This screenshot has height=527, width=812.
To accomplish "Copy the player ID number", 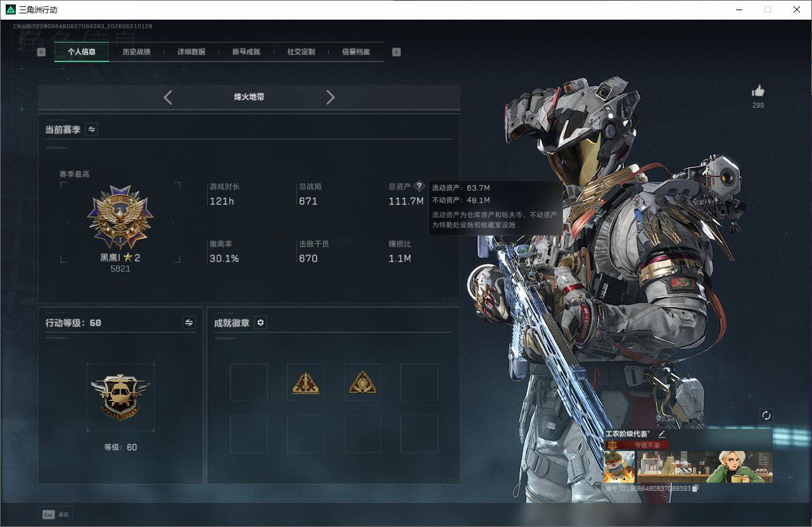I will pyautogui.click(x=695, y=489).
